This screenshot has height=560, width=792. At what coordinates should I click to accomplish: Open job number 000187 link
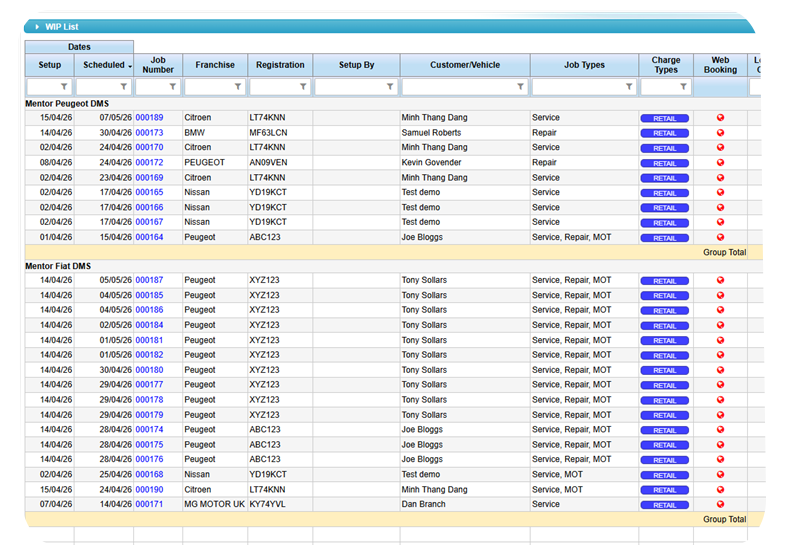[x=149, y=281]
